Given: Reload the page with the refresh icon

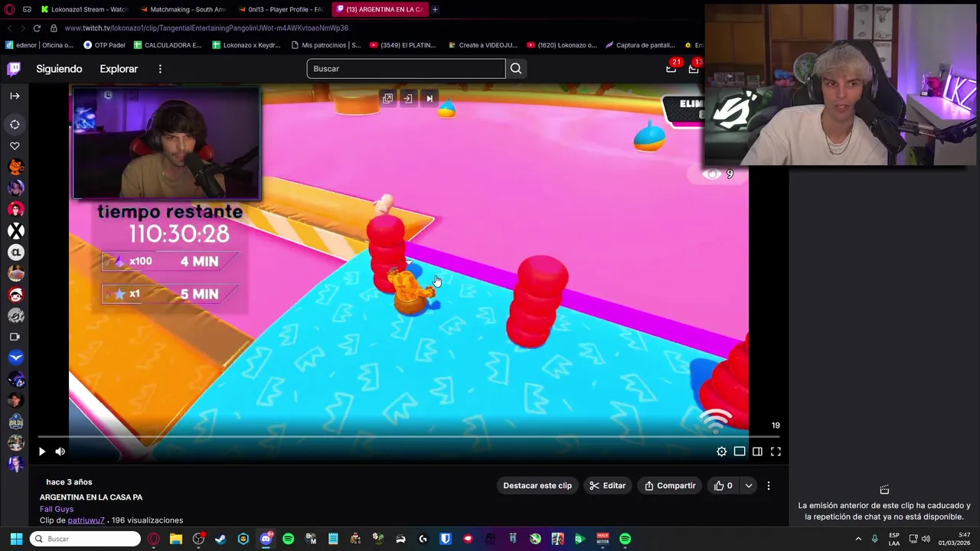Looking at the screenshot, I should point(36,28).
